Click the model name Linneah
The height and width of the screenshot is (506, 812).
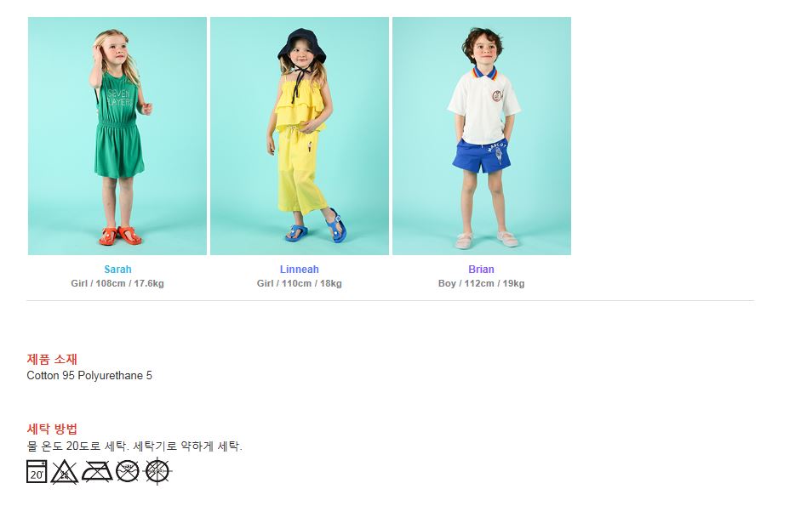[300, 269]
